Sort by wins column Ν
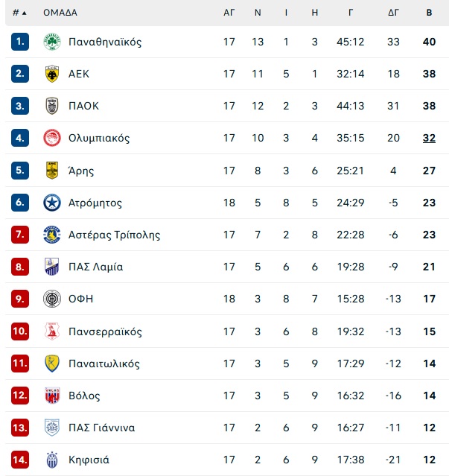The height and width of the screenshot is (476, 449). click(258, 13)
